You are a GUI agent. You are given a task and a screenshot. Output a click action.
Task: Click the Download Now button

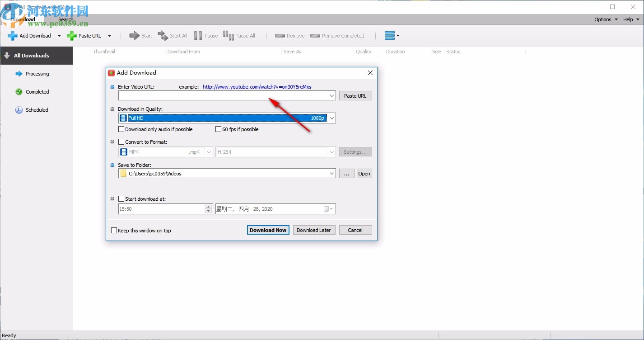268,230
